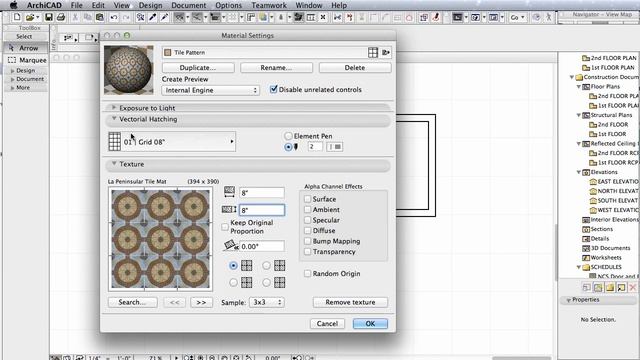This screenshot has height=360, width=640.
Task: Click the yellow new folder icon in Navigator
Action: coord(610,287)
